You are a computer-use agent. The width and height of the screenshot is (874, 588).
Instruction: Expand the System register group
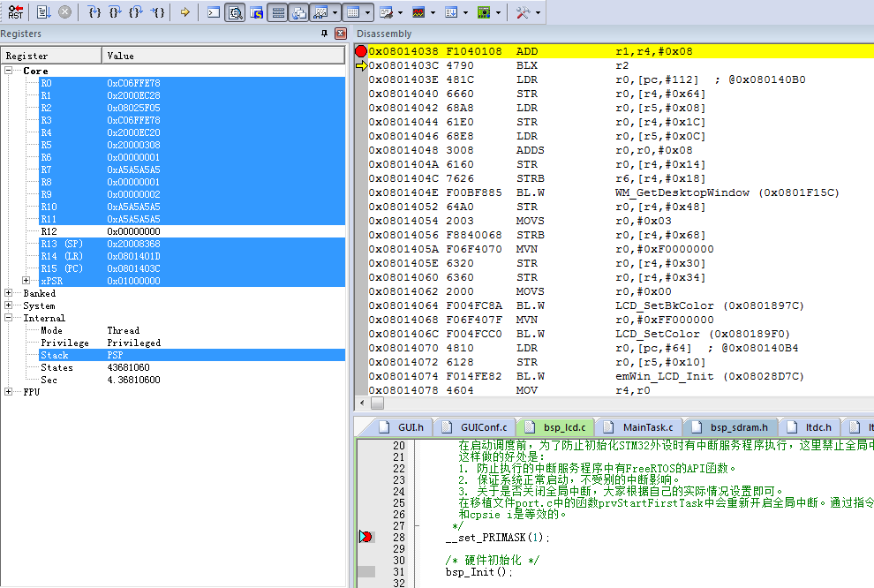[8, 305]
